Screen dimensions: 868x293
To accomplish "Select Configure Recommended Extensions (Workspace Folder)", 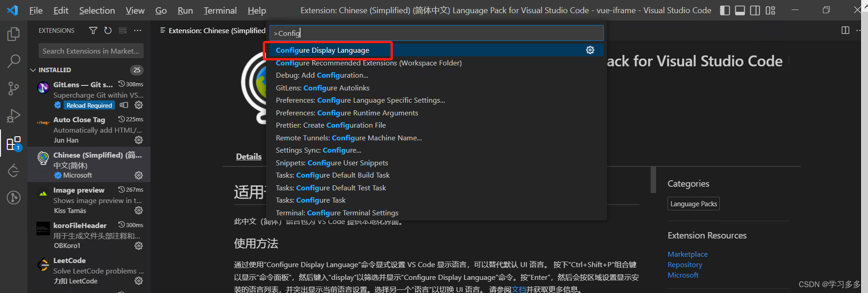I will 437,63.
